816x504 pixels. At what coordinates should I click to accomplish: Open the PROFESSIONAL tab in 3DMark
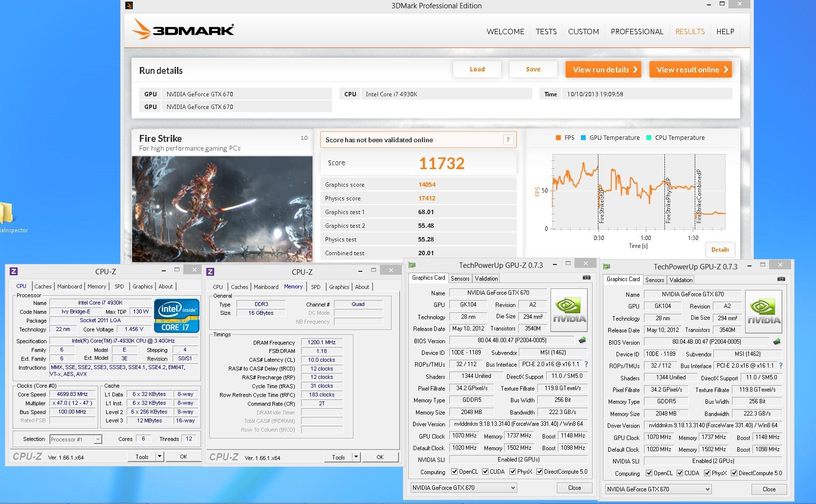coord(637,31)
